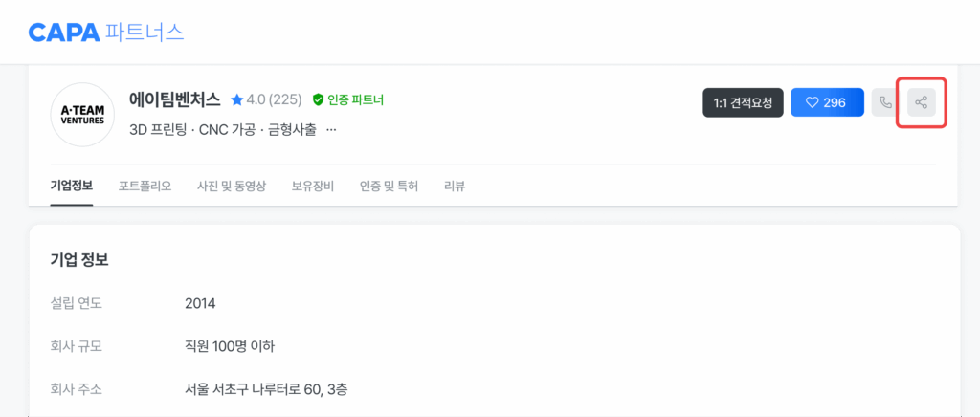The width and height of the screenshot is (980, 417).
Task: Click the 인증 파트너 badge label
Action: click(356, 99)
